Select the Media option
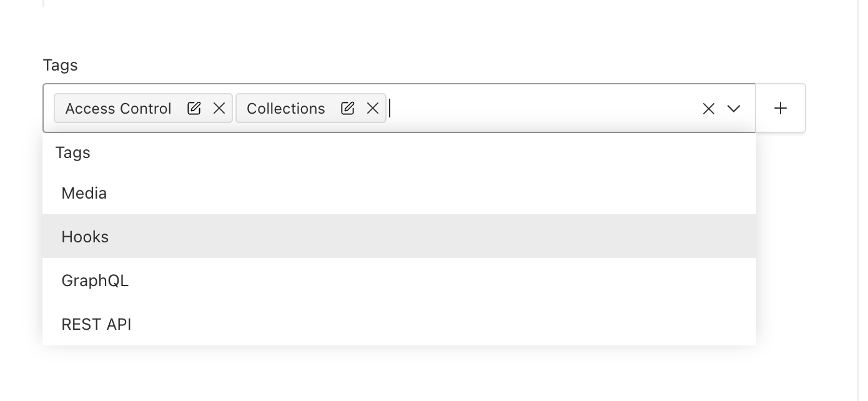The height and width of the screenshot is (401, 868). pos(84,193)
